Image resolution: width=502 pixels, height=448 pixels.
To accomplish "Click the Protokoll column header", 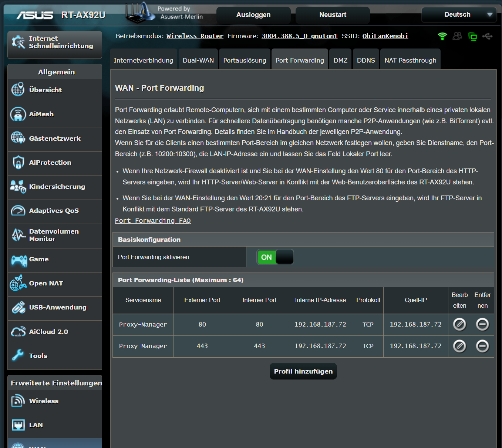I will pyautogui.click(x=368, y=300).
